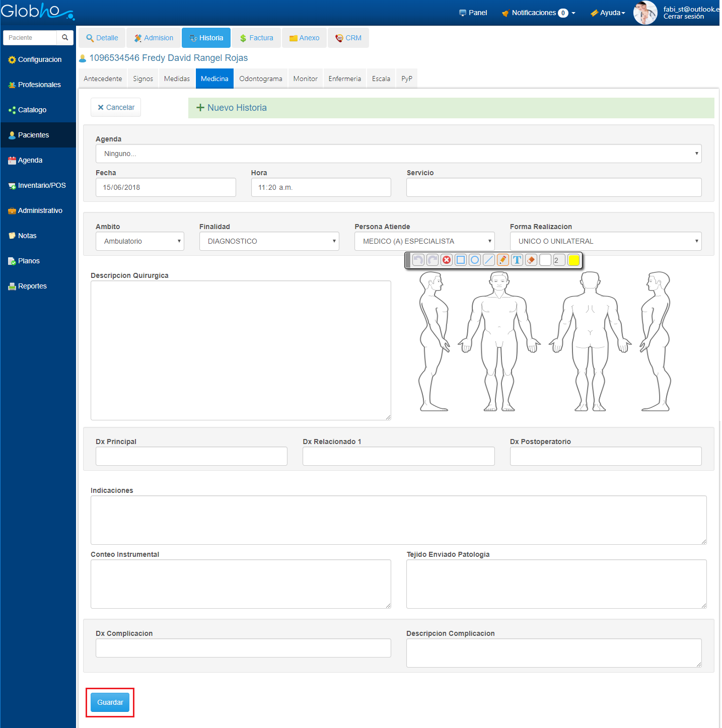Select the text annotation tool
The image size is (722, 728).
[517, 260]
